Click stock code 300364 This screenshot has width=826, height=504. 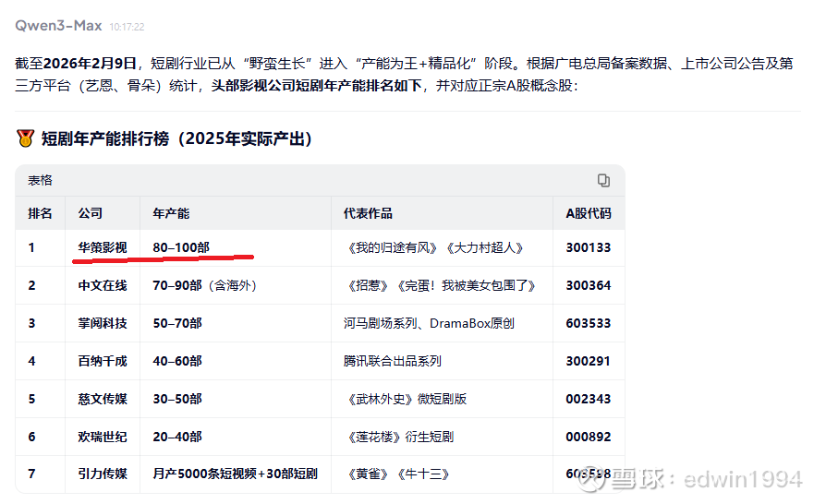point(589,285)
